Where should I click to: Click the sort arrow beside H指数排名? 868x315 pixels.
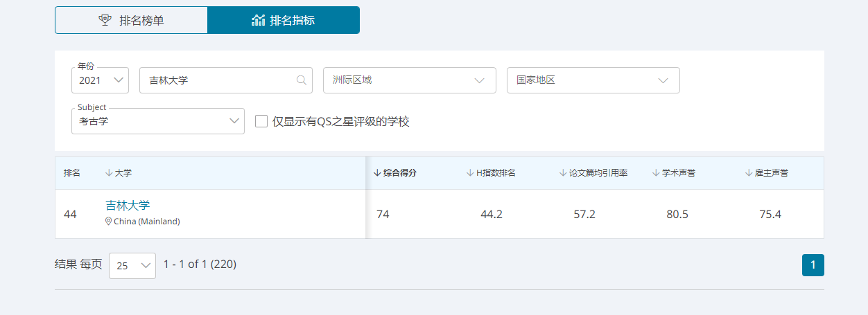470,173
